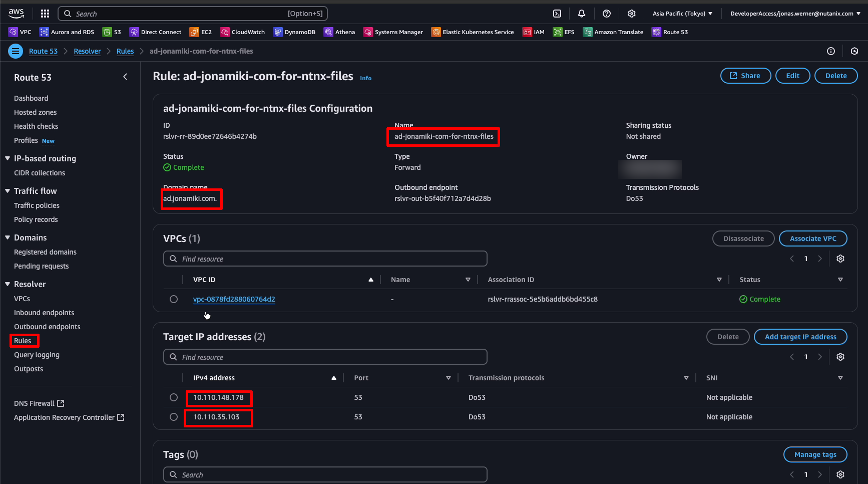Collapse the Domains section
This screenshot has height=484, width=868.
pyautogui.click(x=8, y=237)
